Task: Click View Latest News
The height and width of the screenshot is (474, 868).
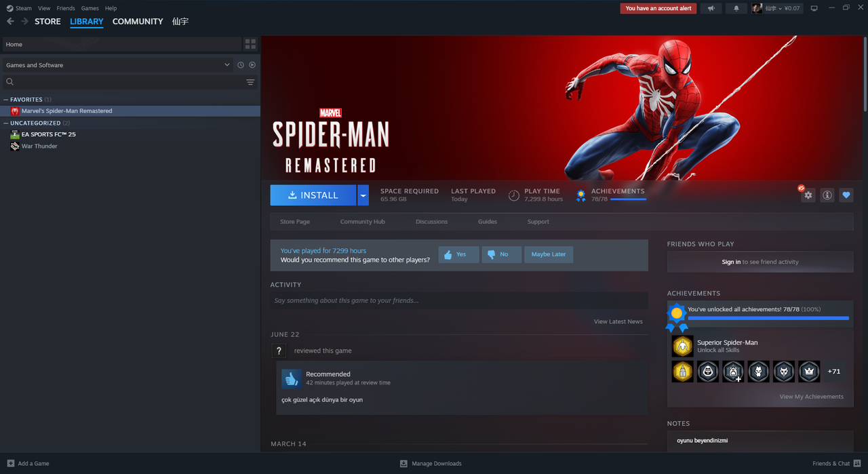Action: click(618, 321)
